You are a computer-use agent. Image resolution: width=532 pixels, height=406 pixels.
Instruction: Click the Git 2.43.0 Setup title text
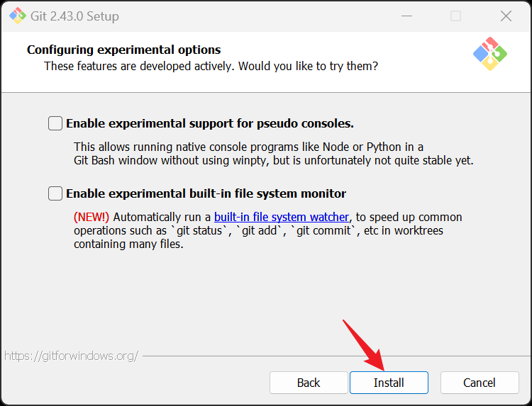point(74,16)
